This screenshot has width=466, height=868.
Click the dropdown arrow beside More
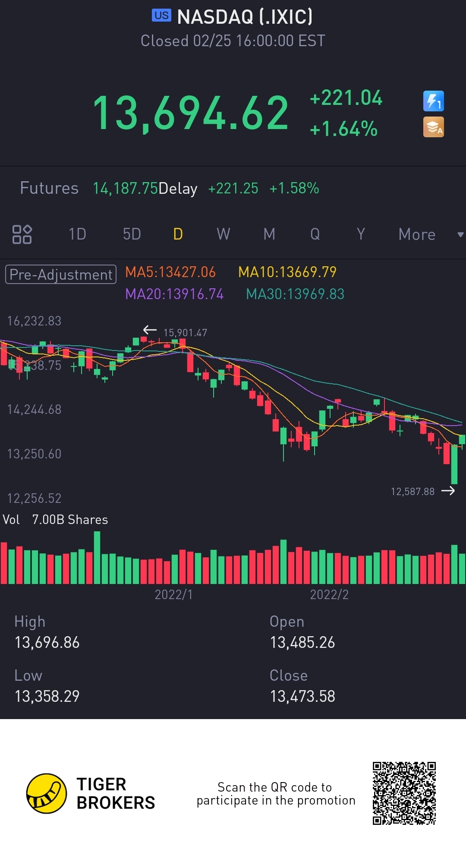coord(460,234)
